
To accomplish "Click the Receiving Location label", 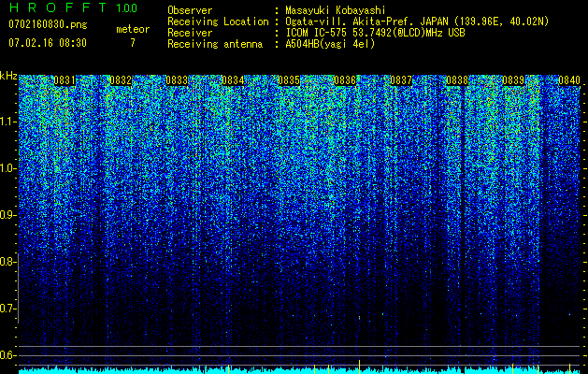I will (x=218, y=22).
